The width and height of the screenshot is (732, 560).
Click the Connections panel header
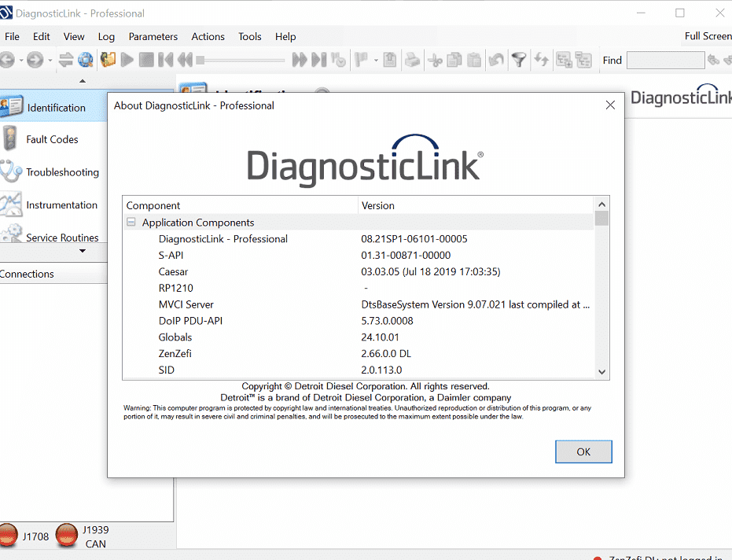(x=53, y=274)
